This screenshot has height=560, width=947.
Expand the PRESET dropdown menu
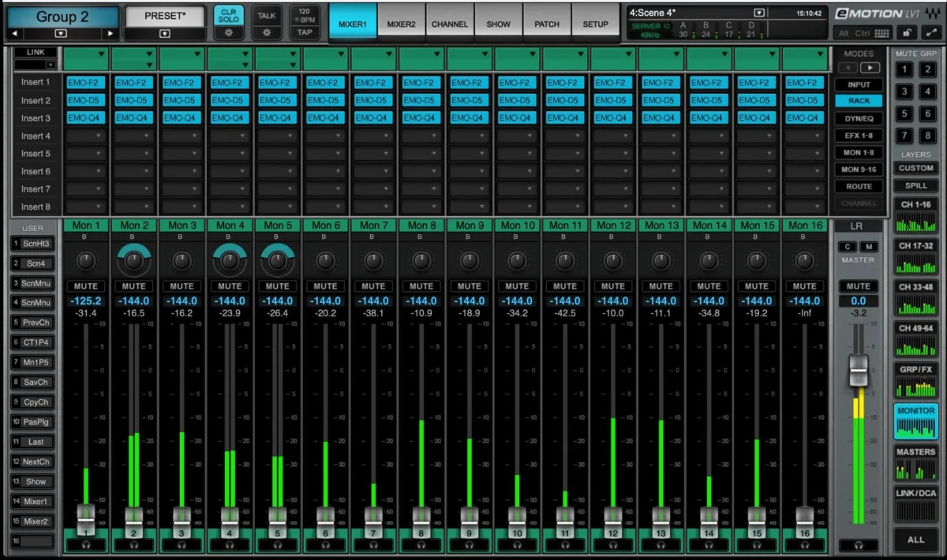pos(164,33)
